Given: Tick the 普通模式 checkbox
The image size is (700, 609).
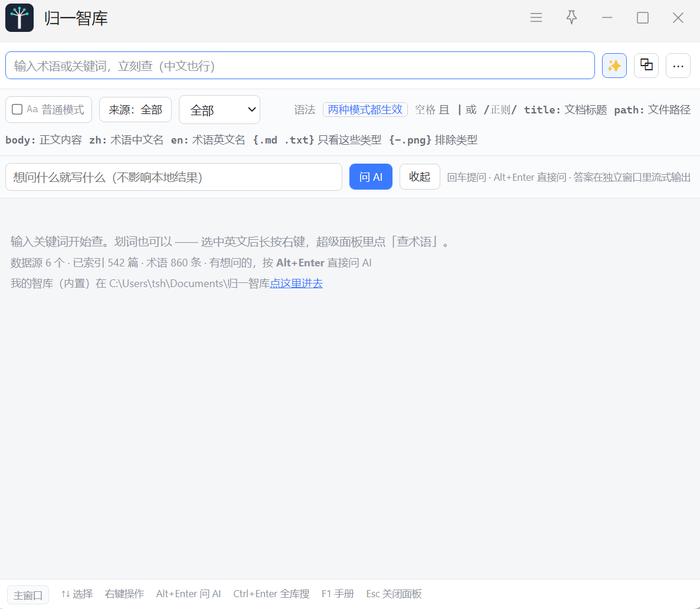Looking at the screenshot, I should [17, 109].
